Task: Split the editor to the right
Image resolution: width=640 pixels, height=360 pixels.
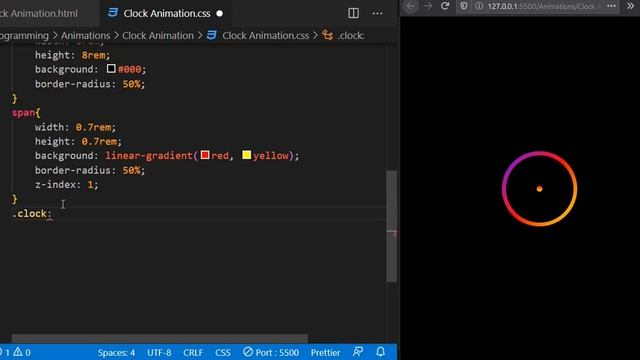Action: (353, 13)
